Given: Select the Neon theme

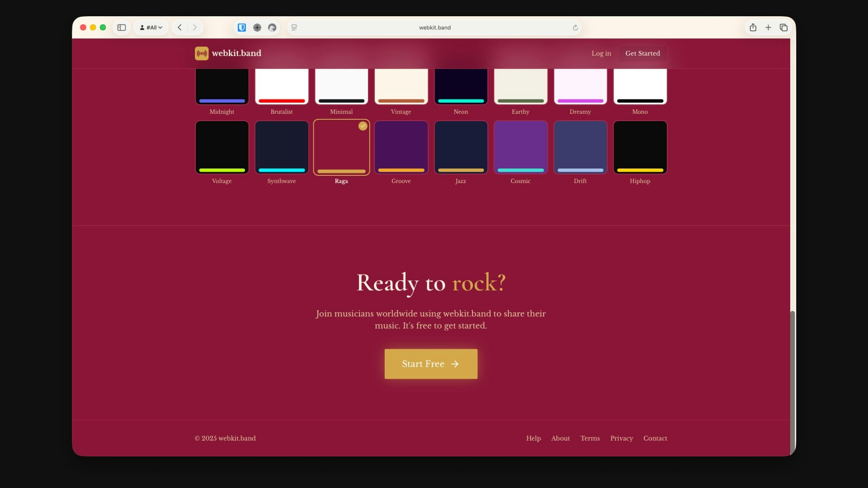Looking at the screenshot, I should click(x=461, y=86).
